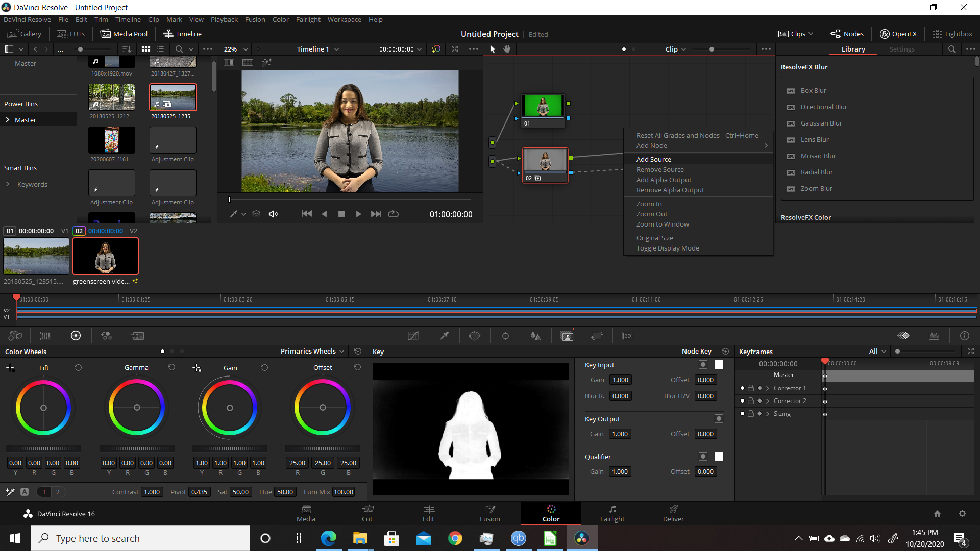Click the Gamma master wheel jog strip
Viewport: 980px width, 551px height.
point(137,448)
